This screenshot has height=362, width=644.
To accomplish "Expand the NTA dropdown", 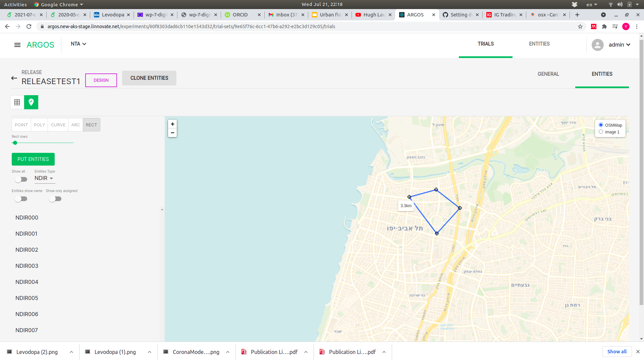I will tap(78, 44).
